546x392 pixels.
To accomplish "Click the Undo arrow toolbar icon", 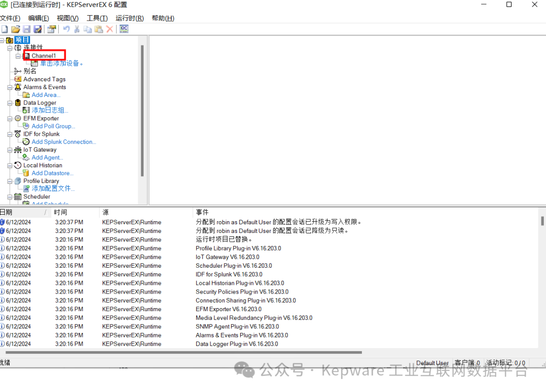I will pos(66,29).
